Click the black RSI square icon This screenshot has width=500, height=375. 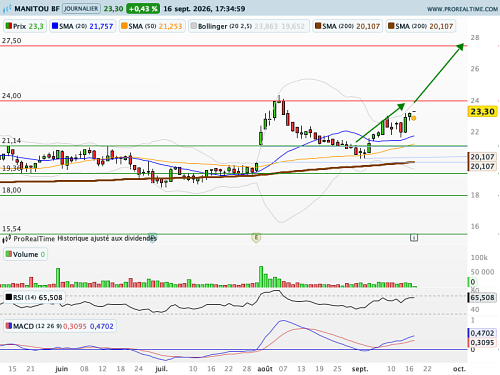[x=9, y=297]
